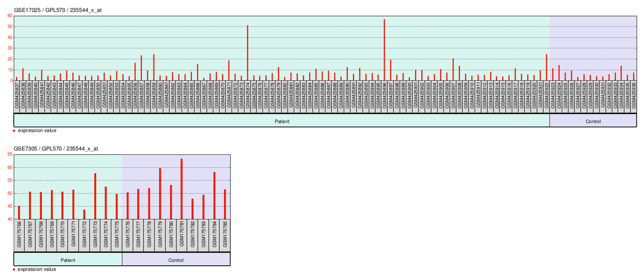The image size is (644, 276).
Task: Click the GSM175773 expression bar
Action: point(95,196)
